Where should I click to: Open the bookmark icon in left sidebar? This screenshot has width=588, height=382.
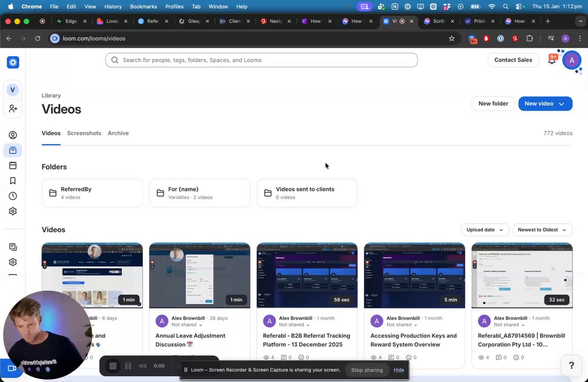(x=13, y=181)
